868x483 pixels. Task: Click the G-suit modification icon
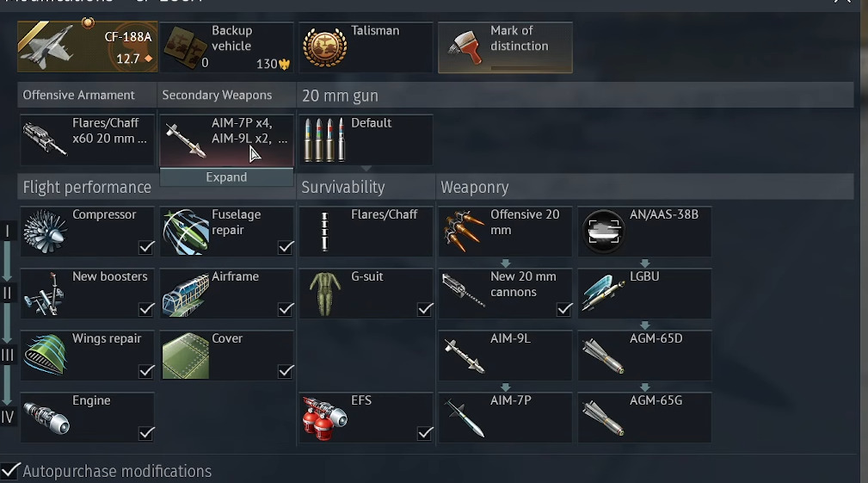(x=324, y=294)
